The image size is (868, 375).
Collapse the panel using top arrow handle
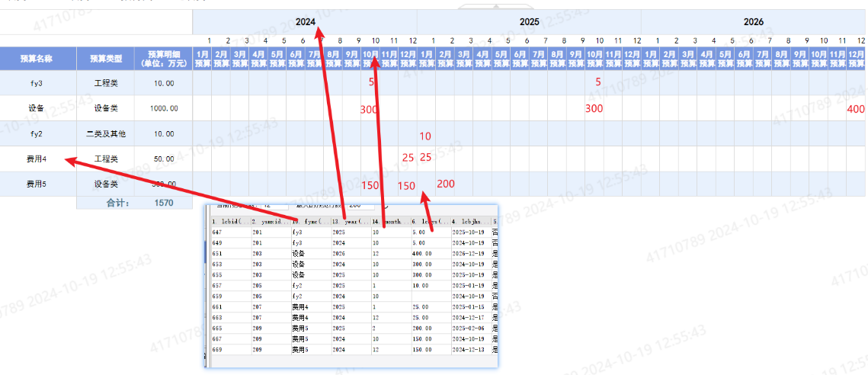pyautogui.click(x=496, y=5)
